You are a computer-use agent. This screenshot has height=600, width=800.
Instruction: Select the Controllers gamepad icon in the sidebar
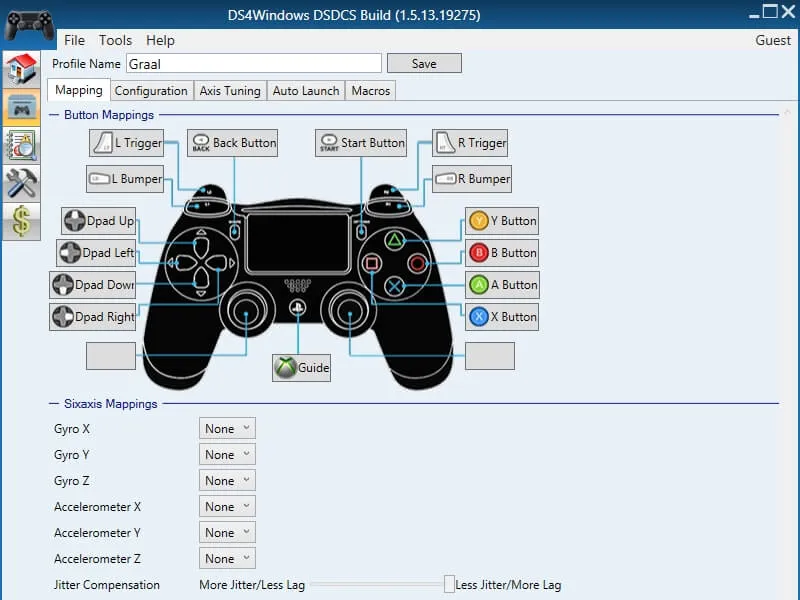click(20, 107)
